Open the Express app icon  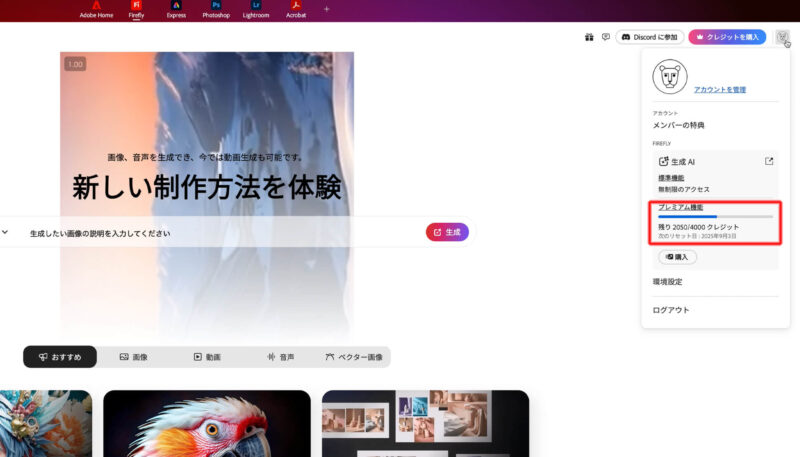coord(176,9)
